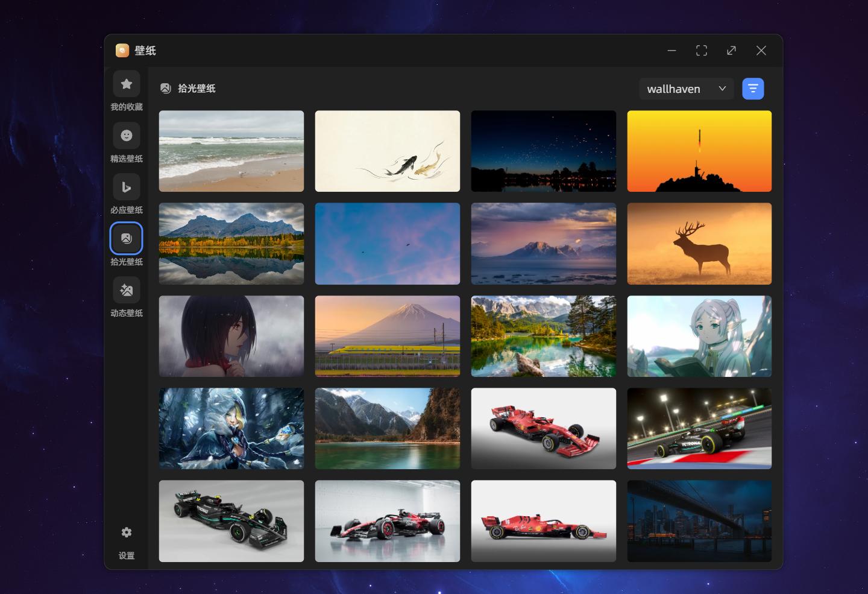The image size is (868, 594).
Task: Select the Mount Fuji yellow train wallpaper
Action: [387, 336]
